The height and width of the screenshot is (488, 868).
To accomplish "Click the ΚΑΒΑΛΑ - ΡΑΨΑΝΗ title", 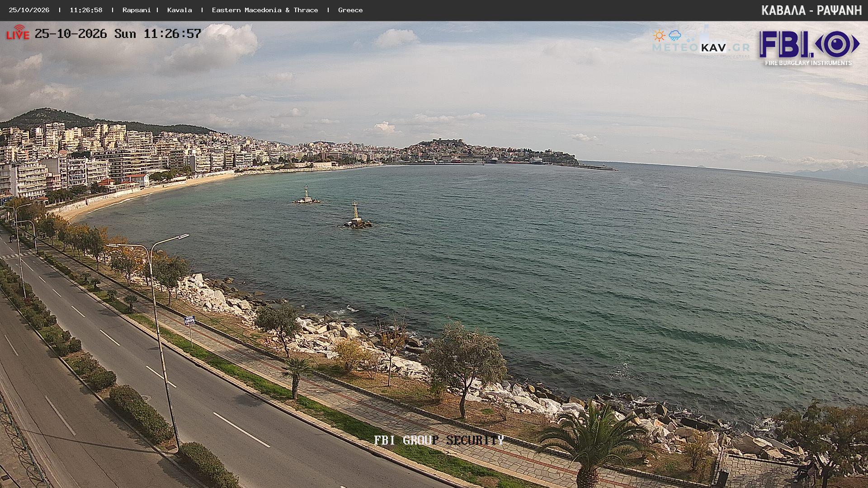I will click(811, 10).
